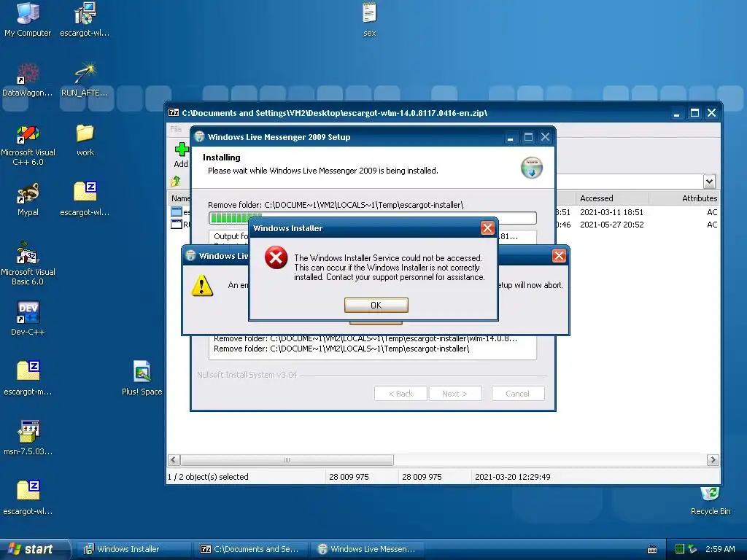Screen dimensions: 747x560
Task: Open DataWagon shortcut on desktop
Action: click(28, 79)
